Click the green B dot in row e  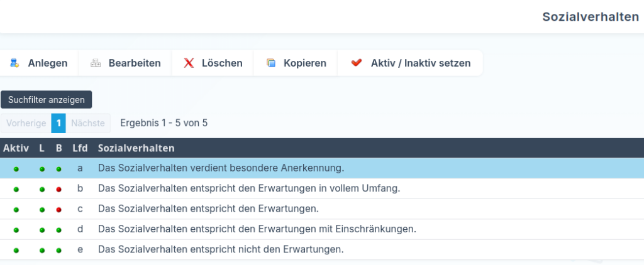pos(58,250)
